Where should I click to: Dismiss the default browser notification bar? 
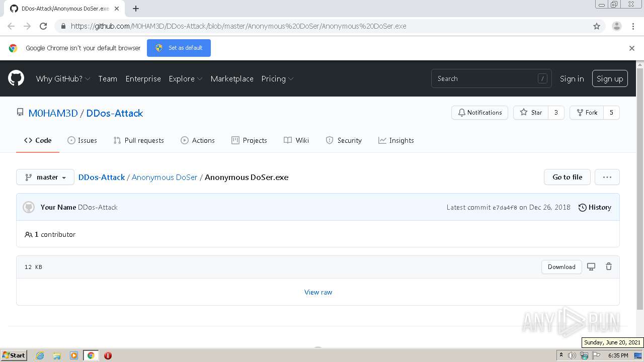[632, 48]
